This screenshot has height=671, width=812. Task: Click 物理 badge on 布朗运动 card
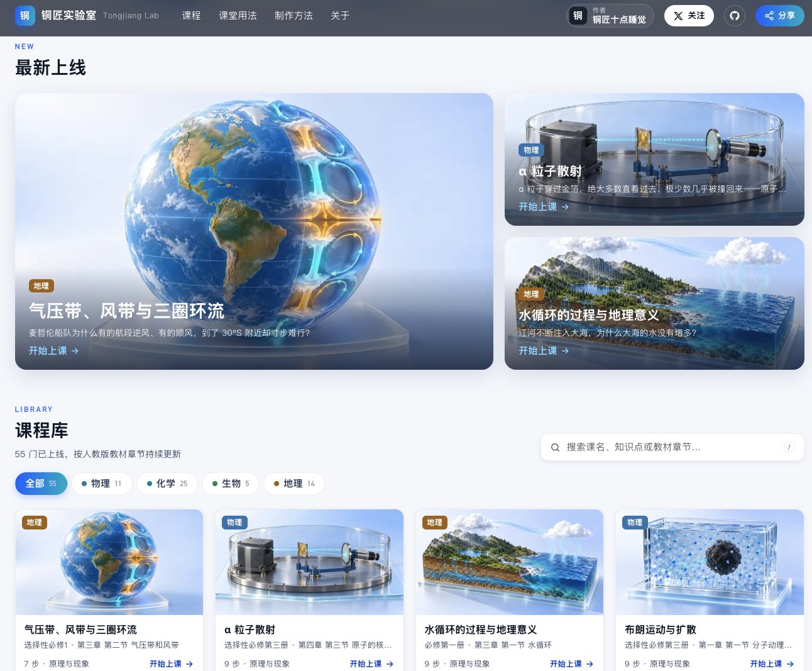coord(635,523)
